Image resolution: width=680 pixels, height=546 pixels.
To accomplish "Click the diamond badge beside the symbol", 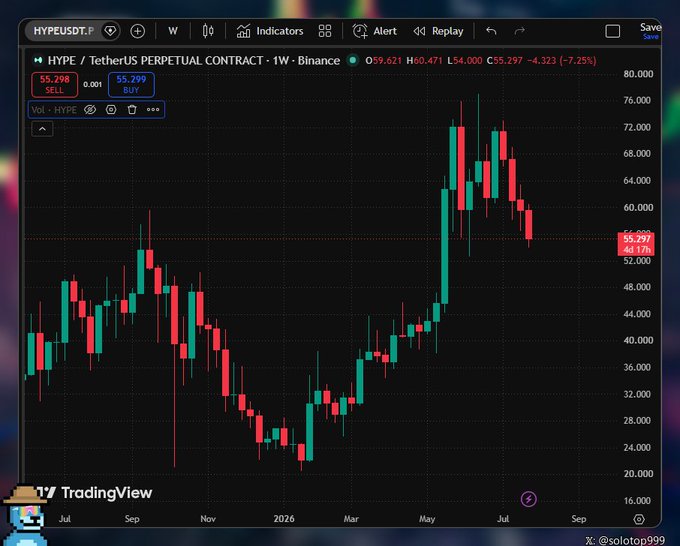I will coord(110,31).
